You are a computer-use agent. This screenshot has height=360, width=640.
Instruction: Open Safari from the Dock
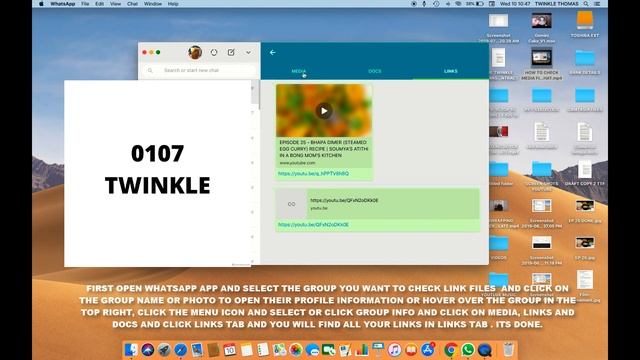point(180,350)
